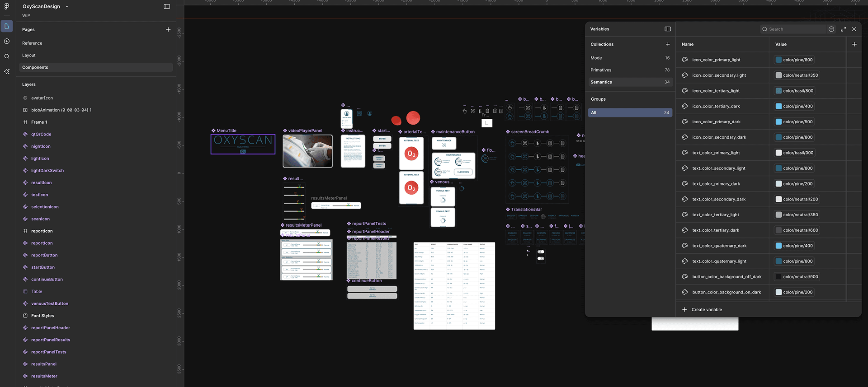868x387 pixels.
Task: Click the component icon next to lightDarkSwitch layer
Action: 25,171
